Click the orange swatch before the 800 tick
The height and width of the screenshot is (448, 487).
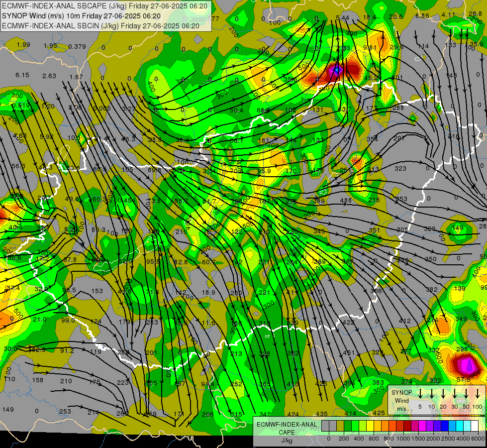(385, 426)
